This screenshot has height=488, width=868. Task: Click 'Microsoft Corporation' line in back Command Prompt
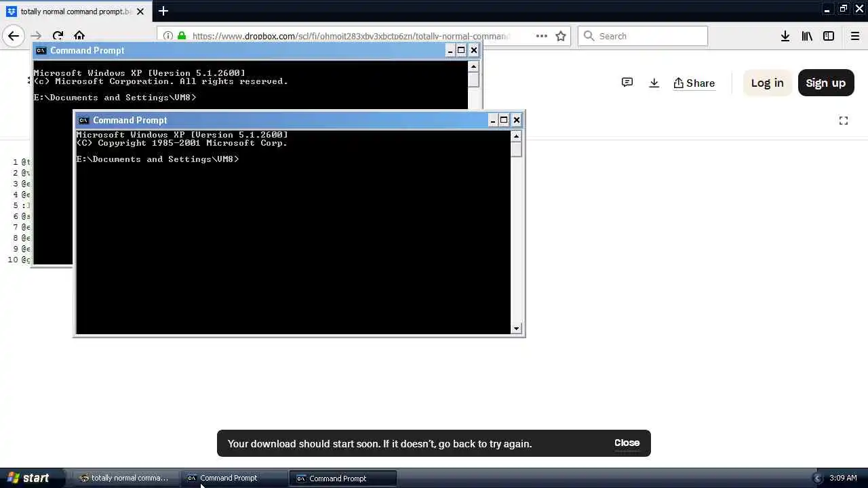(x=161, y=81)
